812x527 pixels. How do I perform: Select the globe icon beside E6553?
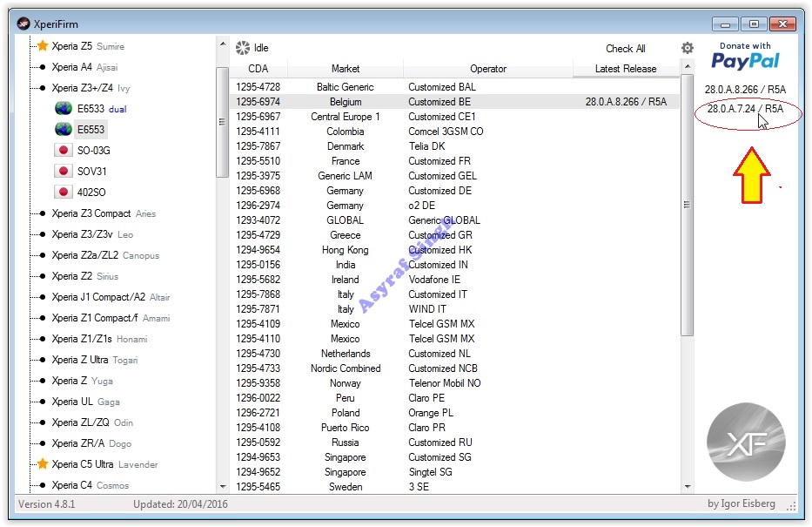click(x=64, y=129)
